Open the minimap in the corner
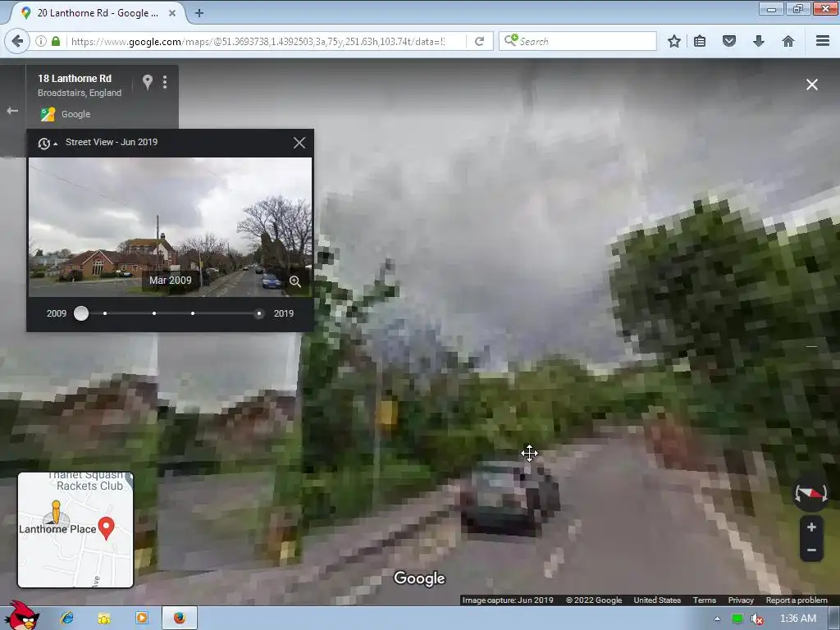The height and width of the screenshot is (630, 840). click(x=75, y=530)
